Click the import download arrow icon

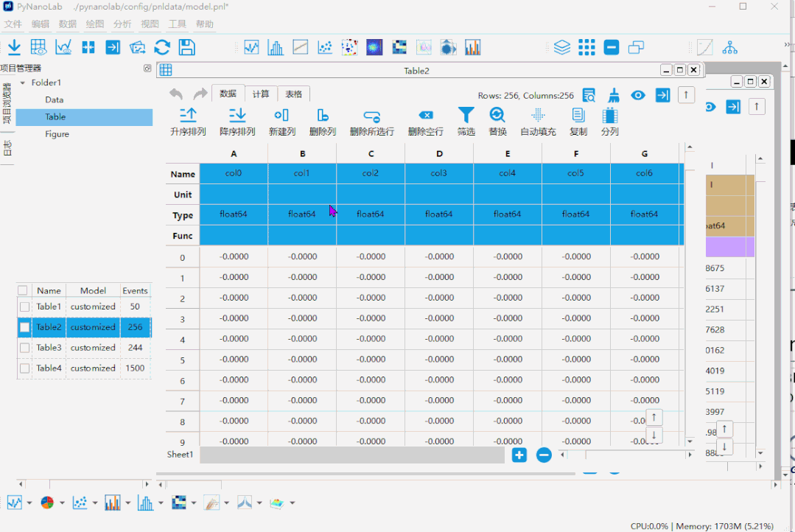tap(14, 47)
